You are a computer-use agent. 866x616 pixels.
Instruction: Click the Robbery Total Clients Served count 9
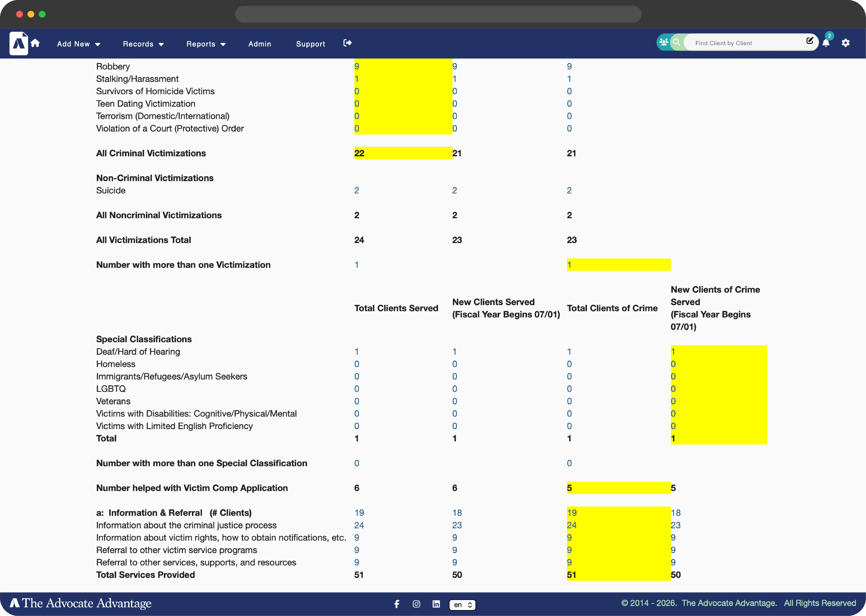click(357, 66)
